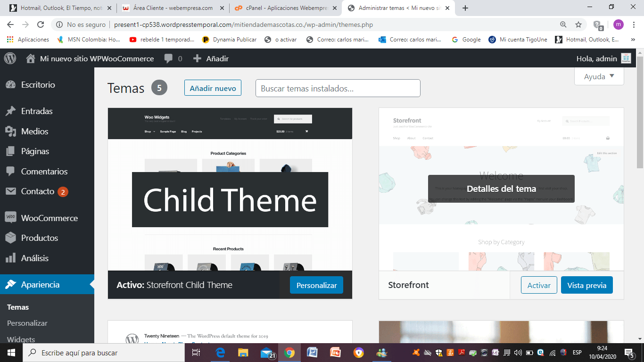Image resolution: width=644 pixels, height=362 pixels.
Task: Click the zoom magnifier icon in address bar
Action: (x=563, y=25)
